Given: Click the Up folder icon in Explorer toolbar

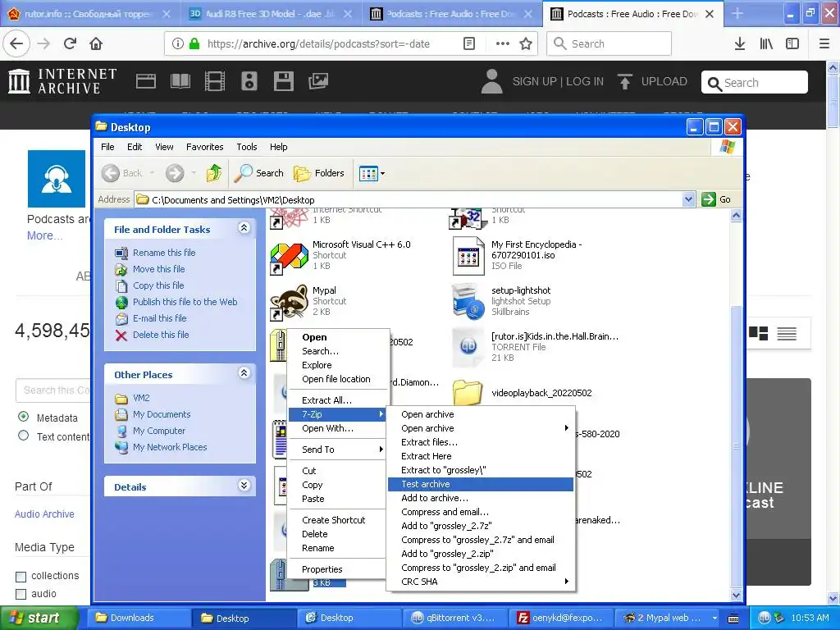Looking at the screenshot, I should 214,173.
